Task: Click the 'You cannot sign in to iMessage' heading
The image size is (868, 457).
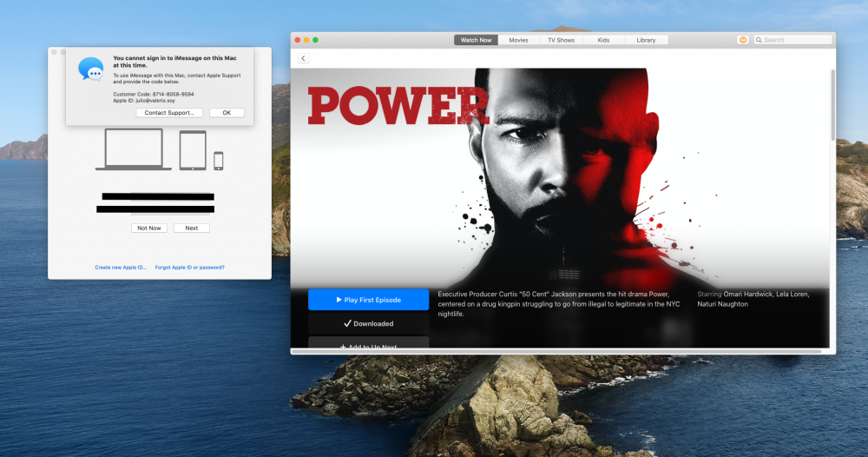Action: click(175, 62)
